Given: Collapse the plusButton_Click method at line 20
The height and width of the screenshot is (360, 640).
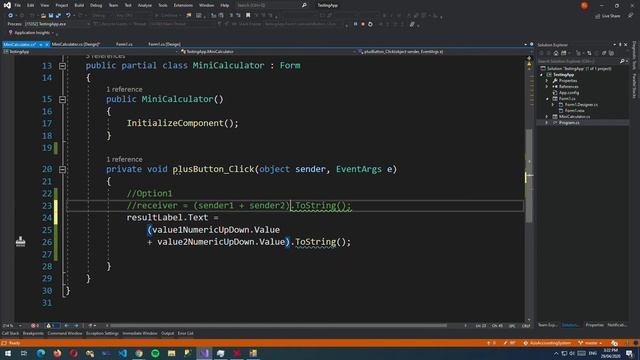Looking at the screenshot, I should pos(62,169).
